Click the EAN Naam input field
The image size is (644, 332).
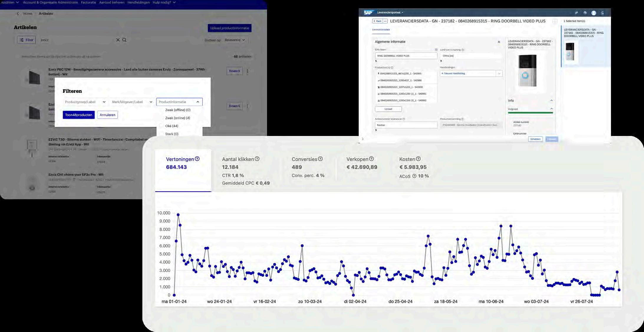pyautogui.click(x=406, y=56)
